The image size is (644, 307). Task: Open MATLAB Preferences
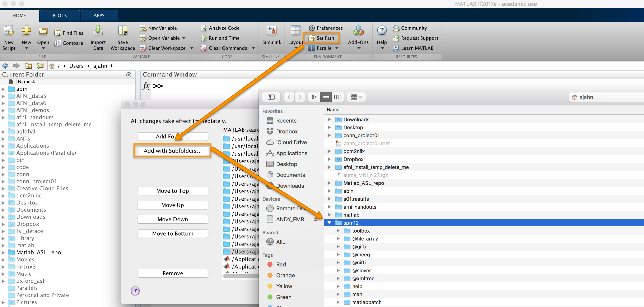[x=326, y=28]
